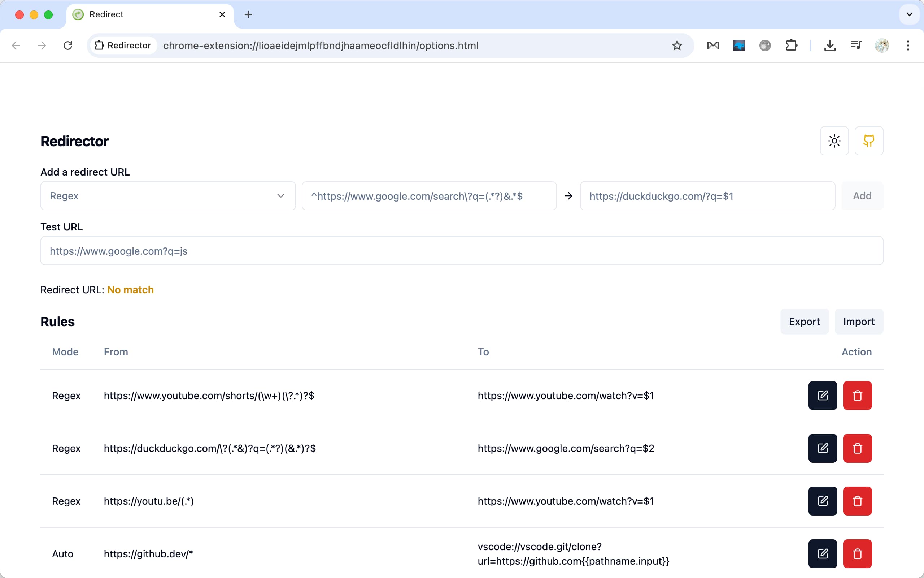Viewport: 924px width, 578px height.
Task: Go forward to next page
Action: coord(42,46)
